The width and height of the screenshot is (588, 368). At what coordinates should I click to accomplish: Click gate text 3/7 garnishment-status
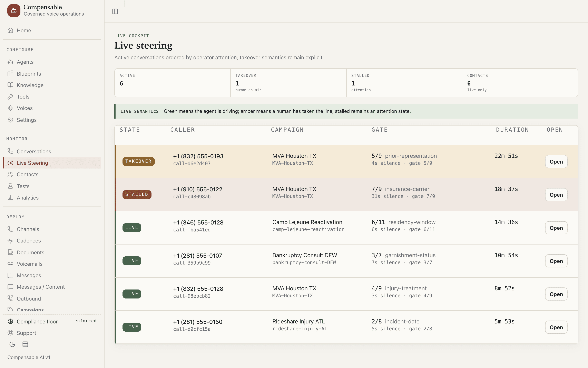403,255
